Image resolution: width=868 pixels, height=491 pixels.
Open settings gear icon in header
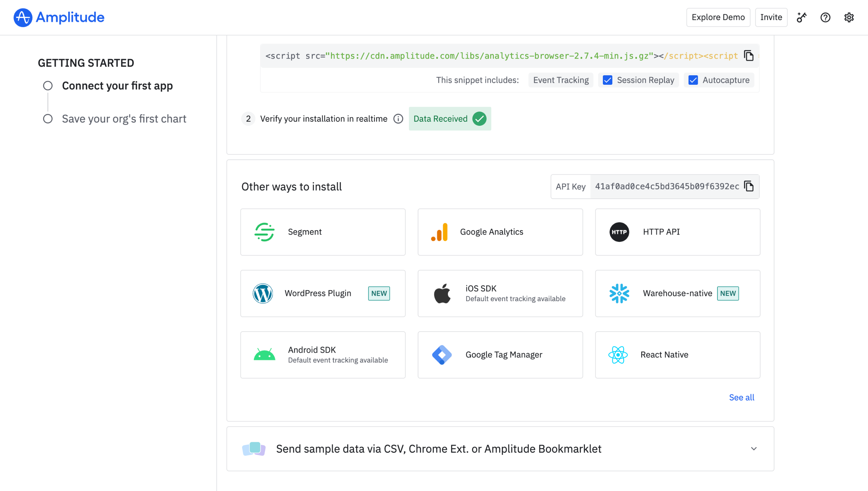coord(849,17)
